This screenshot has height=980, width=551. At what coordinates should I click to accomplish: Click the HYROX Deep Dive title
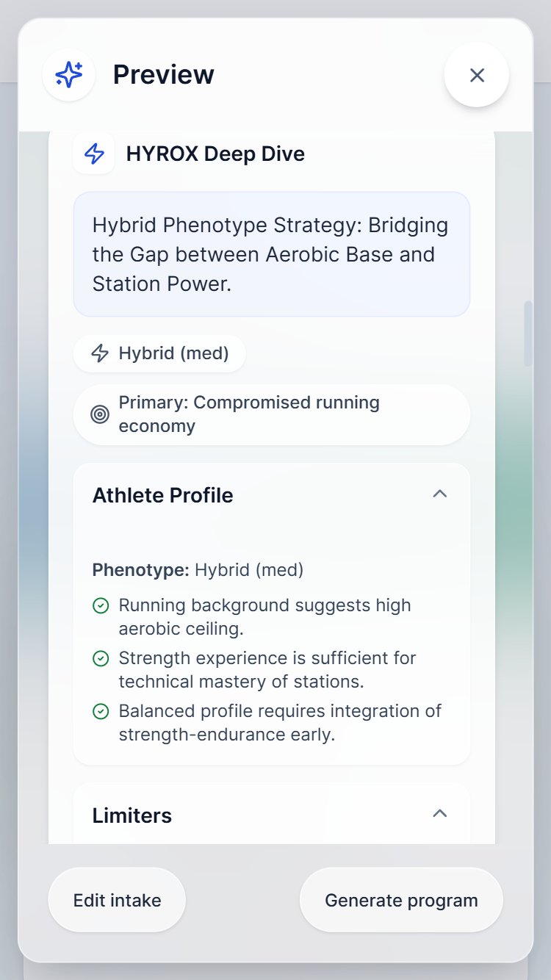215,154
